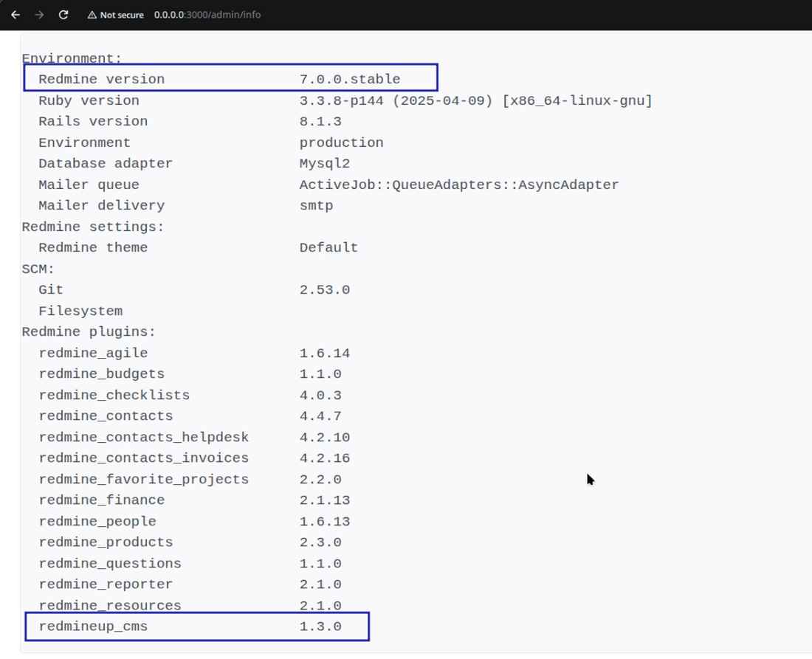
Task: Click the version '4.2.10'
Action: tap(325, 438)
